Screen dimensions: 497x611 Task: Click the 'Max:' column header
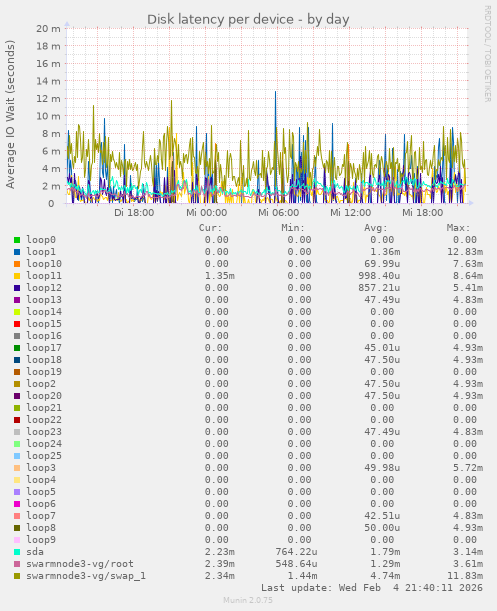click(x=459, y=228)
